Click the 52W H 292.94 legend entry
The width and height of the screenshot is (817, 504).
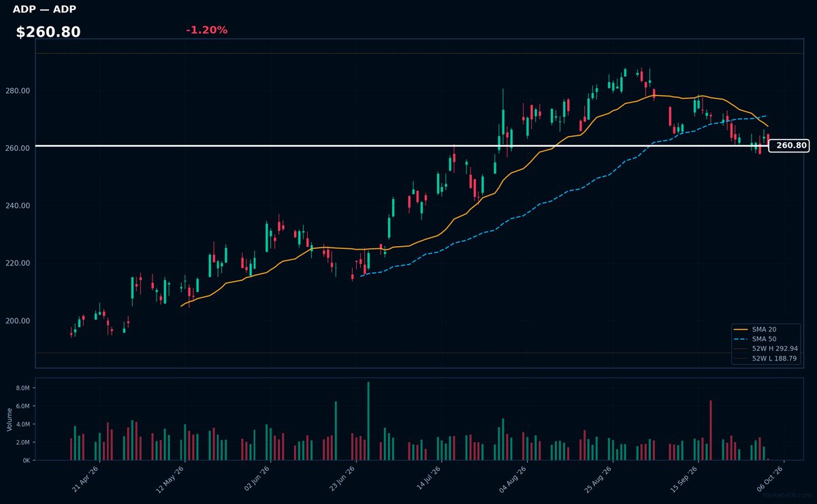coord(765,348)
